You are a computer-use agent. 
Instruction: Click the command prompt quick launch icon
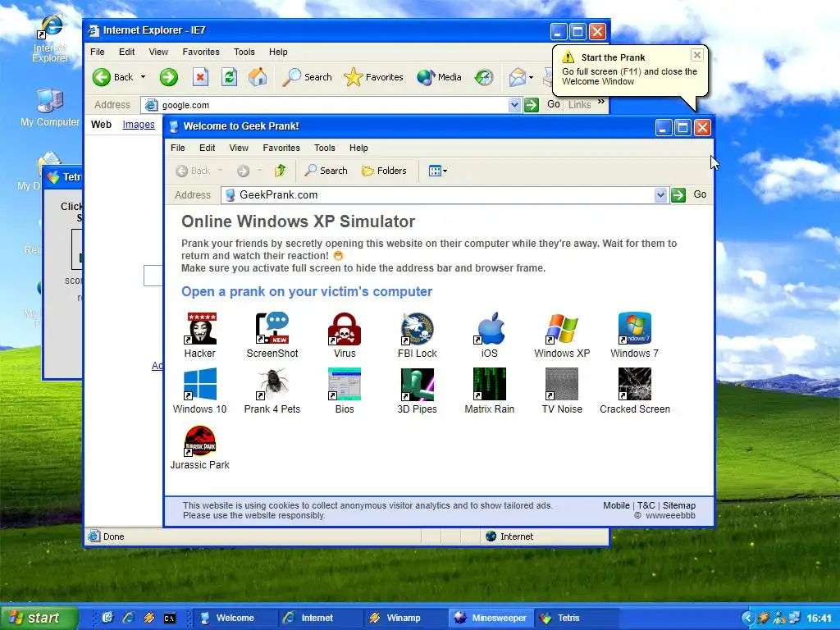169,619
